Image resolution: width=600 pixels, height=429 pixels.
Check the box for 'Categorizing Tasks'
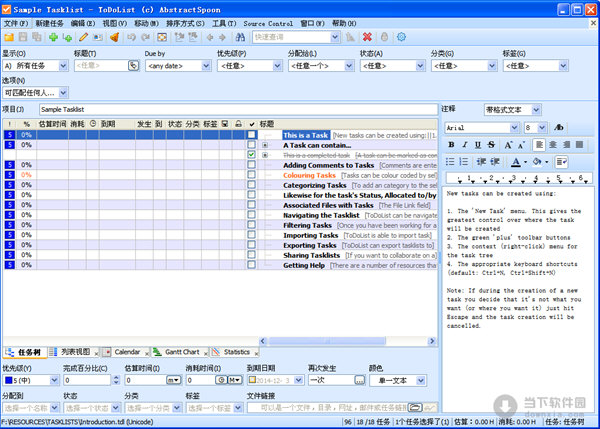[251, 184]
